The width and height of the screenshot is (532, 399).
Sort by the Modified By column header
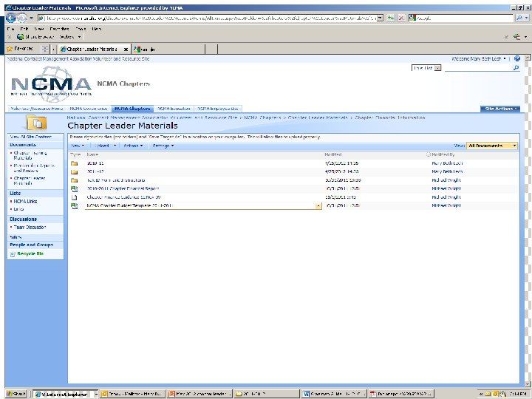[443, 154]
